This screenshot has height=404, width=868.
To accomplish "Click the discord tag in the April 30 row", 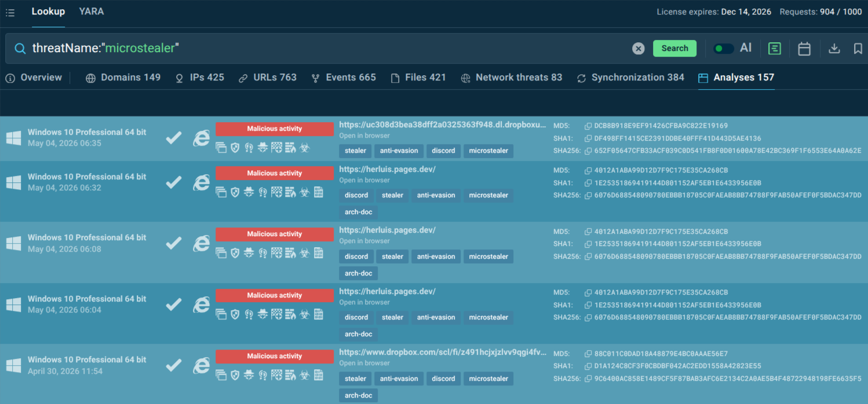I will (x=443, y=379).
